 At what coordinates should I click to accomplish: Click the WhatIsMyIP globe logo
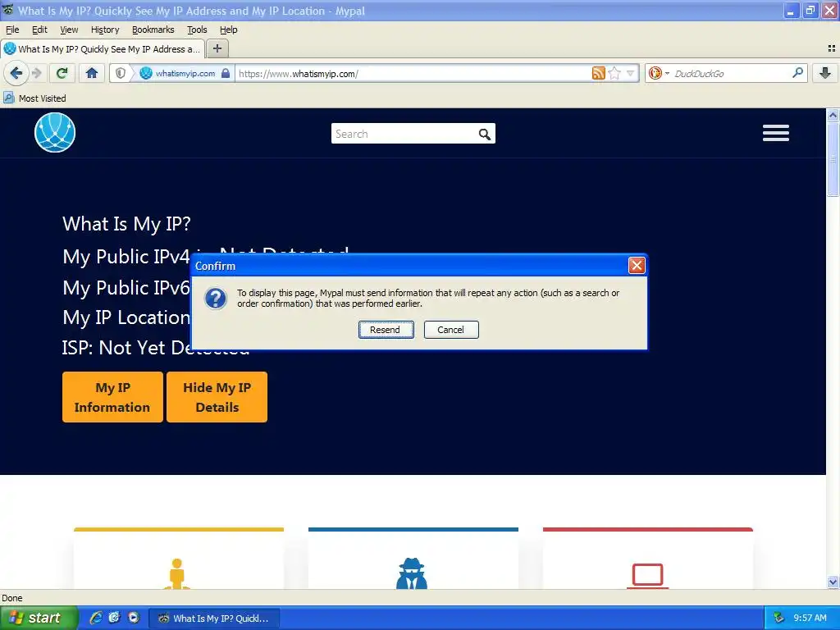pyautogui.click(x=55, y=132)
